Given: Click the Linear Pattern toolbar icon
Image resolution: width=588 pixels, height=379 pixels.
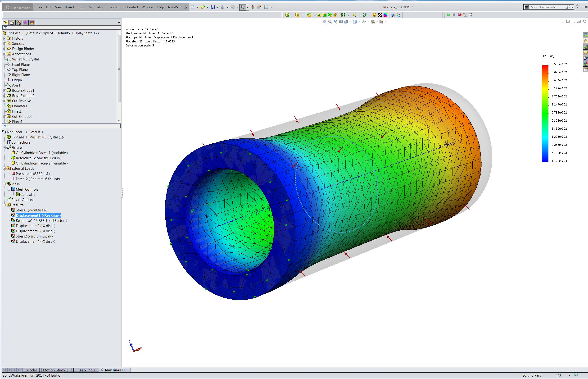Looking at the screenshot, I should click(343, 15).
